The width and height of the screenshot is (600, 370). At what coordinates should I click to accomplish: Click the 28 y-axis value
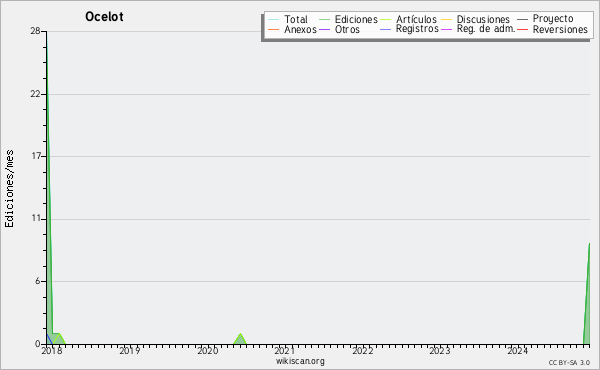[x=36, y=31]
